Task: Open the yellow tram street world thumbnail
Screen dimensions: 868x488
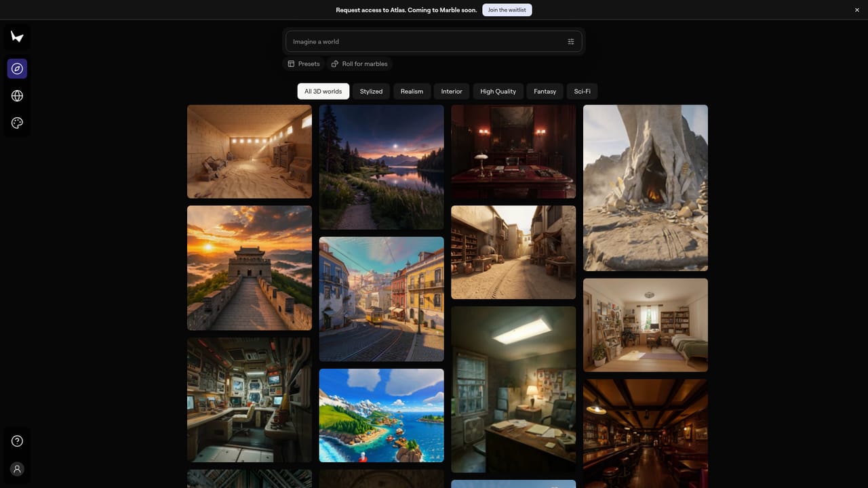Action: pyautogui.click(x=382, y=299)
